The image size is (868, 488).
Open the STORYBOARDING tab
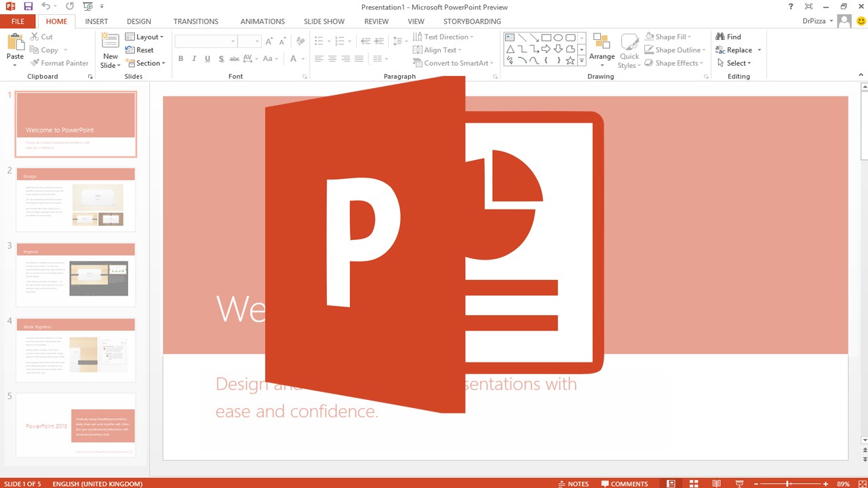[x=472, y=21]
